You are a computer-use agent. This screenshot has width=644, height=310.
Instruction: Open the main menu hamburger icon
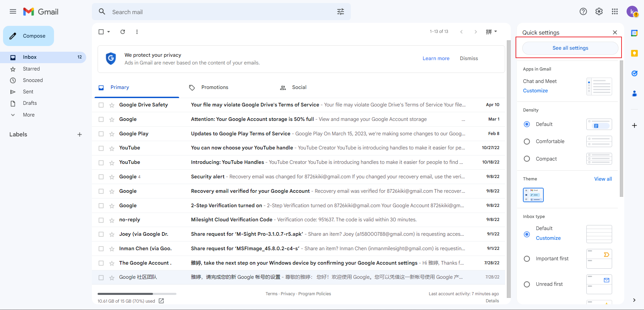pos(13,12)
